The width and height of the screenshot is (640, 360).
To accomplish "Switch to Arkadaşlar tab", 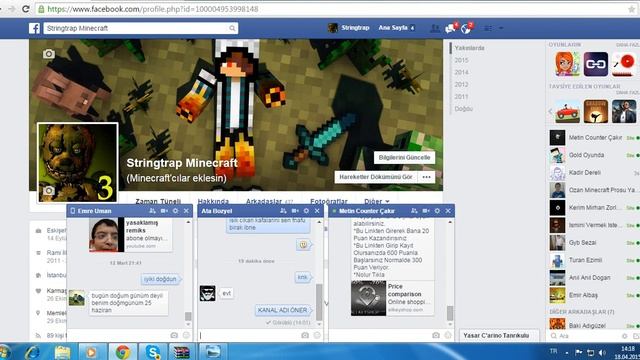I will pyautogui.click(x=269, y=201).
